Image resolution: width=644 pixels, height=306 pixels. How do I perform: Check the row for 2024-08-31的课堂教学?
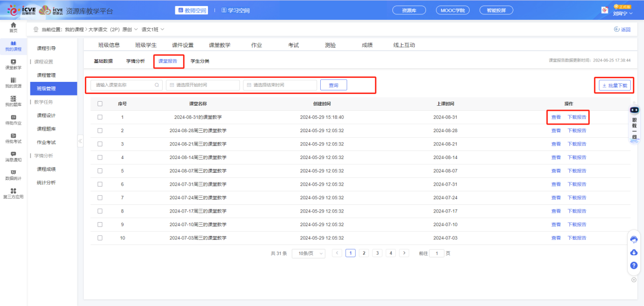100,117
